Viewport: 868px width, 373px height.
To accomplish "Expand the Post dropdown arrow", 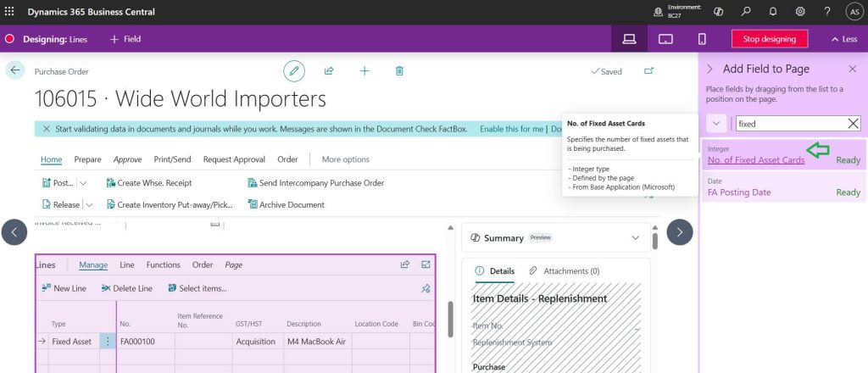I will click(83, 183).
